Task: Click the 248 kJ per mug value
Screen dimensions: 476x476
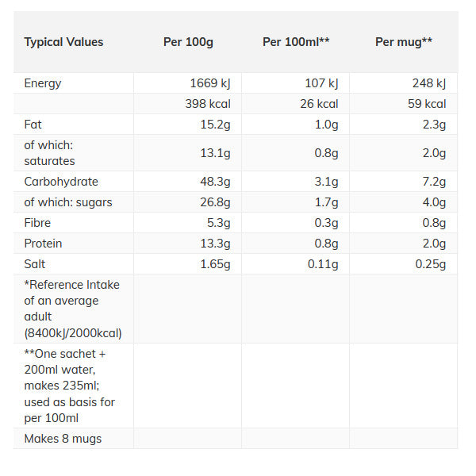Action: pyautogui.click(x=428, y=83)
